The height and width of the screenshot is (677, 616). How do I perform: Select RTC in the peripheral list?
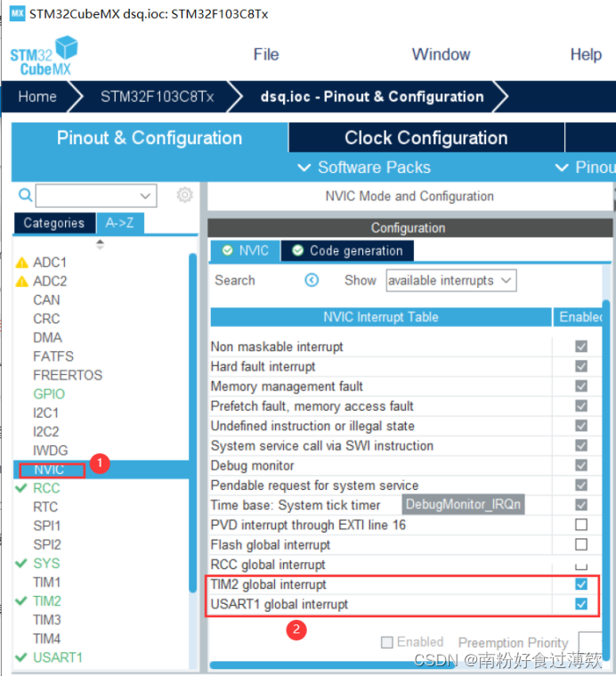point(45,507)
